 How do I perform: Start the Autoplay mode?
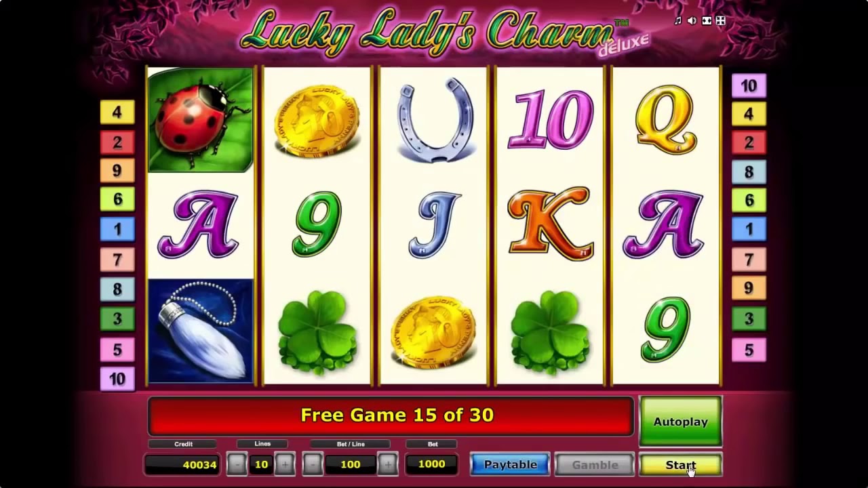(x=680, y=422)
